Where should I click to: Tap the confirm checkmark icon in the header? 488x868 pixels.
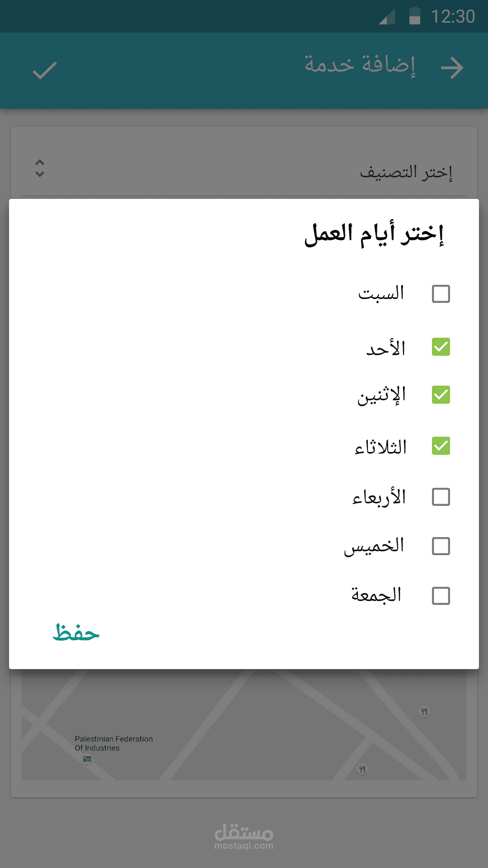pos(45,71)
